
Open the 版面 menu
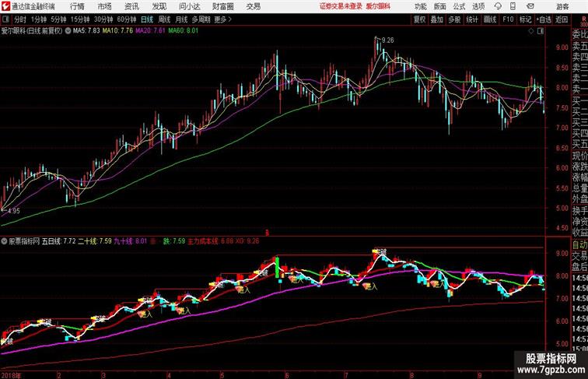coord(440,6)
